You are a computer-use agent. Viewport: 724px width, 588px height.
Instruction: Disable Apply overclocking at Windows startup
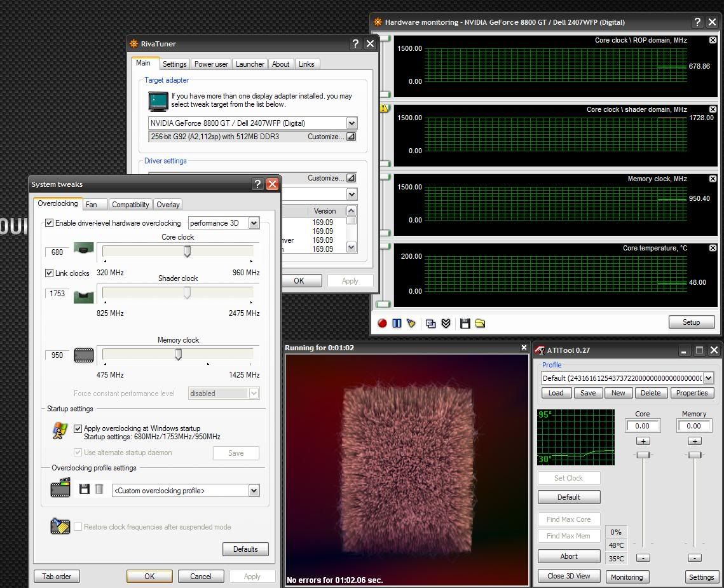click(x=78, y=428)
